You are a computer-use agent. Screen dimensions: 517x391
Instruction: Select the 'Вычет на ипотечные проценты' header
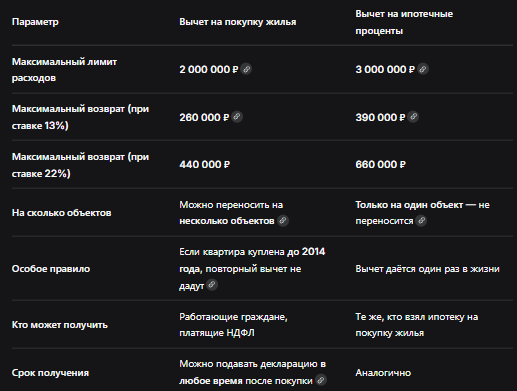404,22
